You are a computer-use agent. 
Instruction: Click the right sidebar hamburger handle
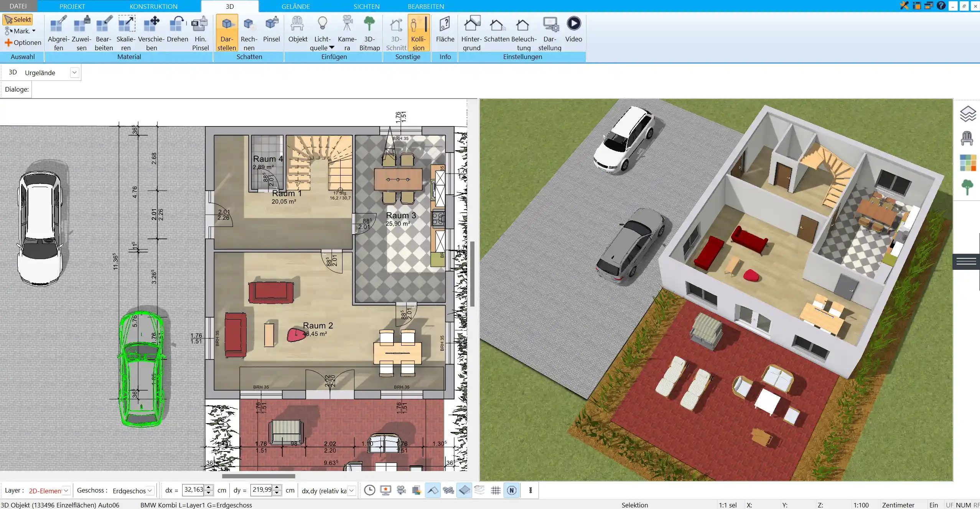(x=966, y=261)
